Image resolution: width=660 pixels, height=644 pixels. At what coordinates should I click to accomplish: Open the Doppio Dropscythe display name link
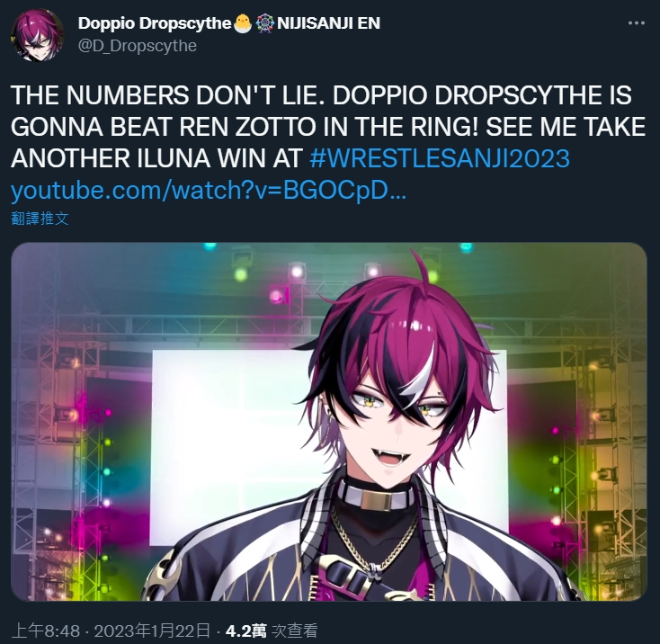pyautogui.click(x=155, y=23)
